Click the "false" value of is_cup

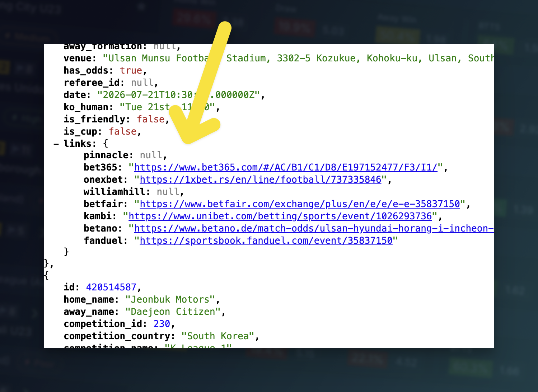tap(123, 132)
